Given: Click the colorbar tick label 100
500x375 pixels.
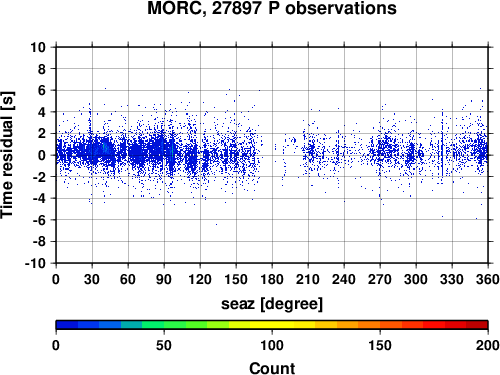Looking at the screenshot, I should click(272, 345).
